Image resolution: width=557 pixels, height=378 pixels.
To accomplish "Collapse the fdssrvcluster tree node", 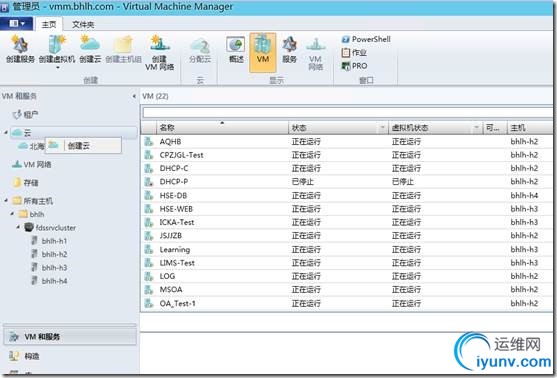I will pos(18,227).
